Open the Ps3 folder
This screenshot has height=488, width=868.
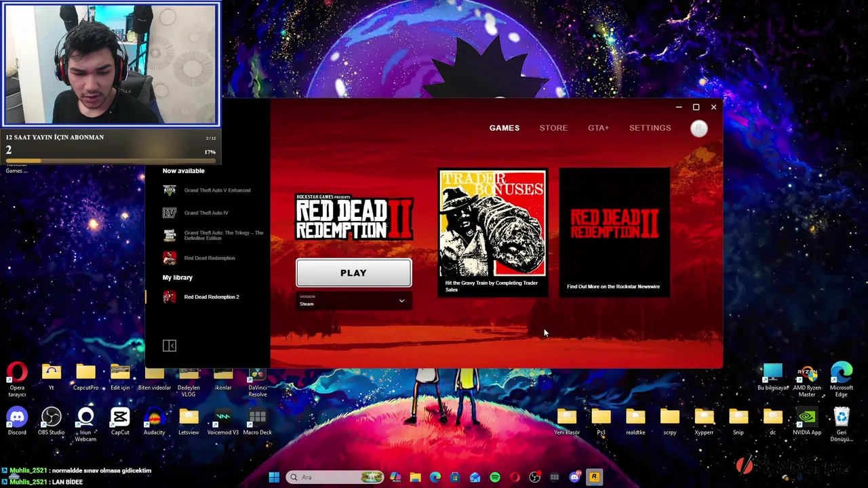601,422
